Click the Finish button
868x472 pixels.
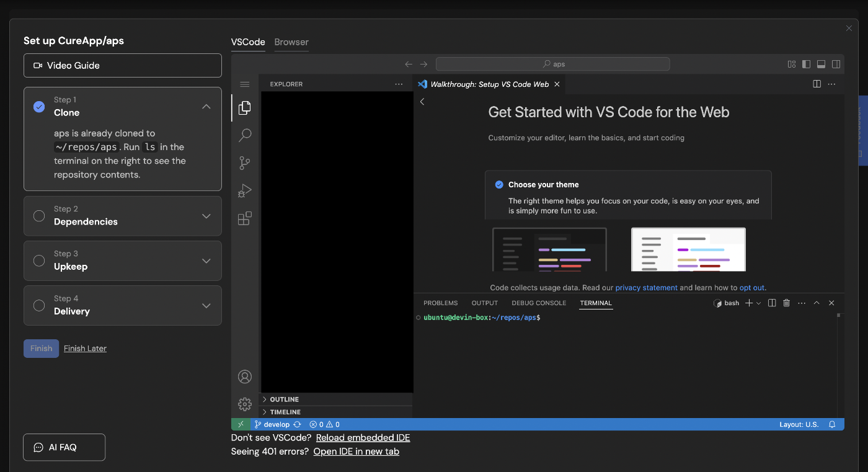tap(41, 349)
